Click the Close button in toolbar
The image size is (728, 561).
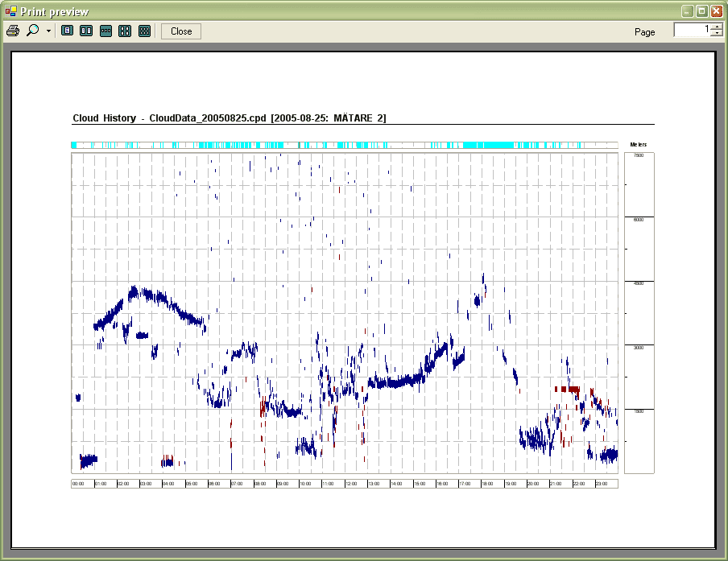[x=181, y=31]
